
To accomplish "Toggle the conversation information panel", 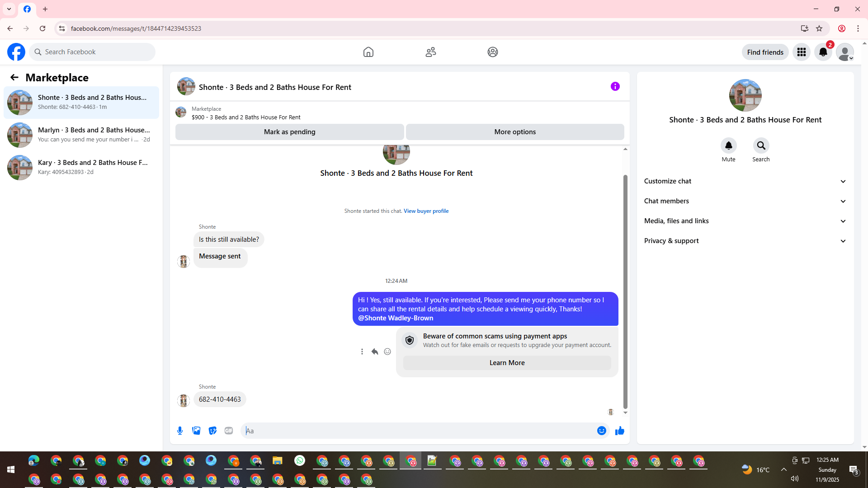I will click(x=615, y=86).
